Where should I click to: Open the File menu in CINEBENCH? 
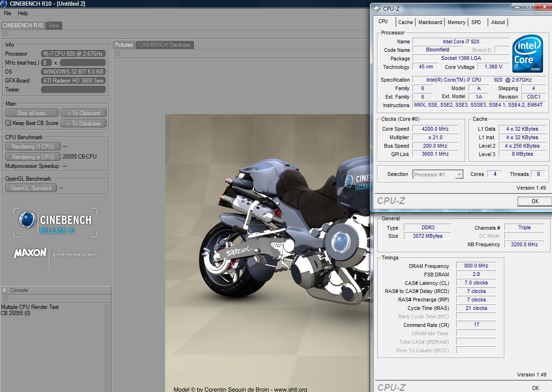pos(8,13)
